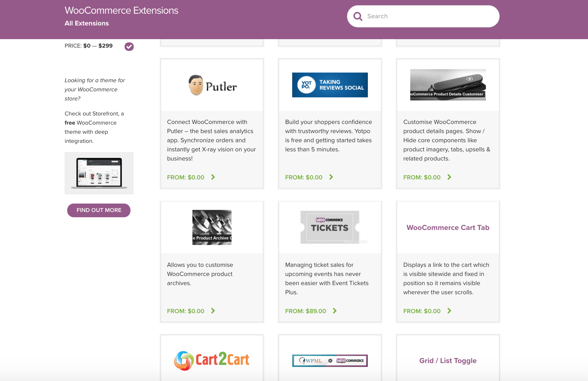Click Putler description about sales analytics

pyautogui.click(x=211, y=140)
